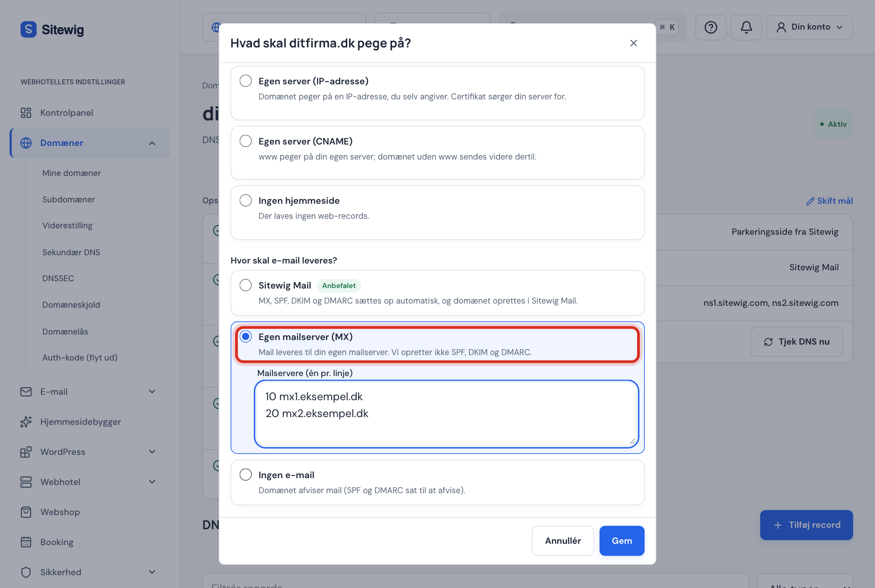Open Mine domæner submenu item
The height and width of the screenshot is (588, 875).
(72, 173)
